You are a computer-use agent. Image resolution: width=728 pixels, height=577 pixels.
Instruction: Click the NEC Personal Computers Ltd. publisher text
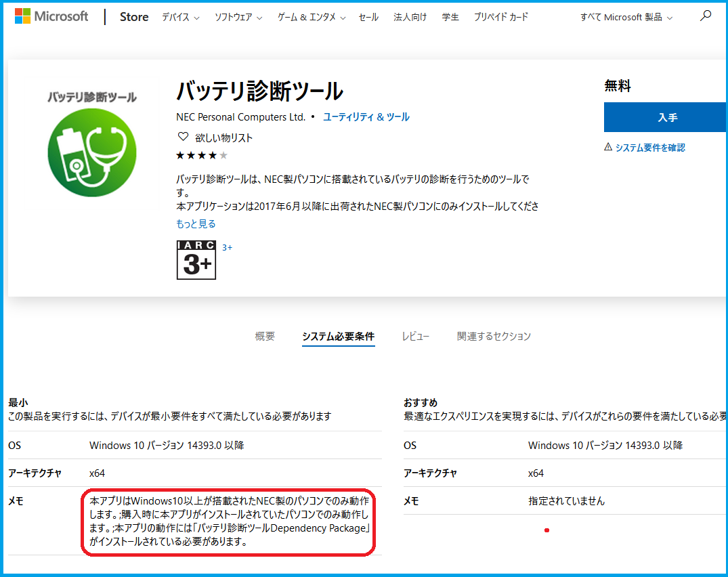[240, 117]
